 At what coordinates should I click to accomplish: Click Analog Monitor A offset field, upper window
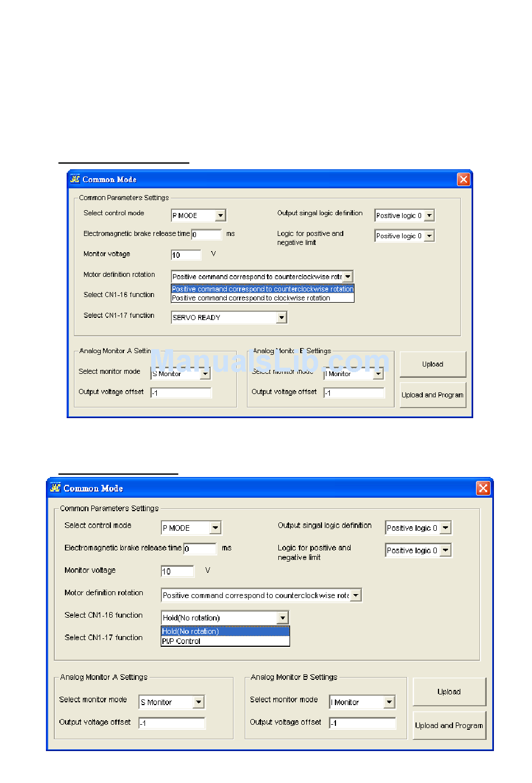(x=181, y=393)
